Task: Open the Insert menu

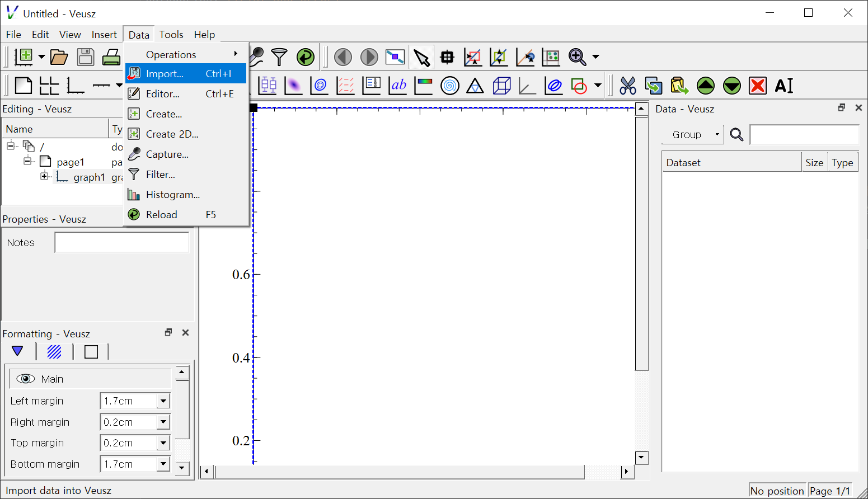Action: (104, 35)
